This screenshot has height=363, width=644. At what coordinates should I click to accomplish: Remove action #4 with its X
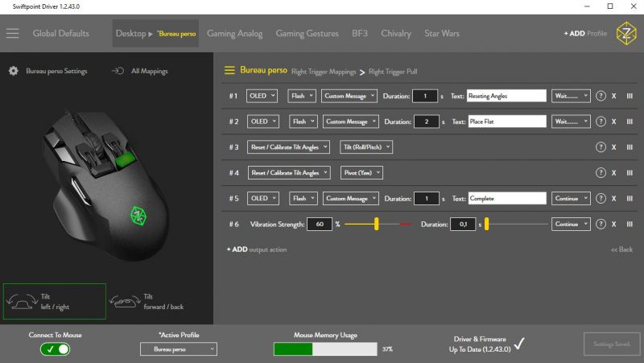[x=613, y=173]
